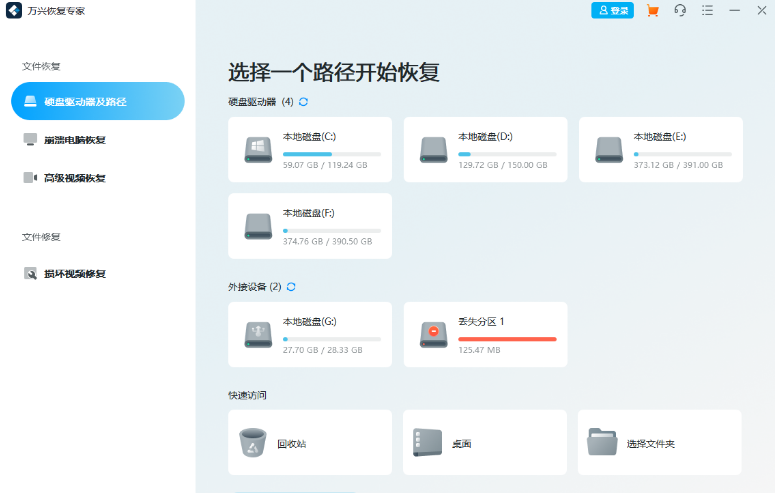Click 选择文件夹 to browse folders
The height and width of the screenshot is (493, 775).
point(660,442)
